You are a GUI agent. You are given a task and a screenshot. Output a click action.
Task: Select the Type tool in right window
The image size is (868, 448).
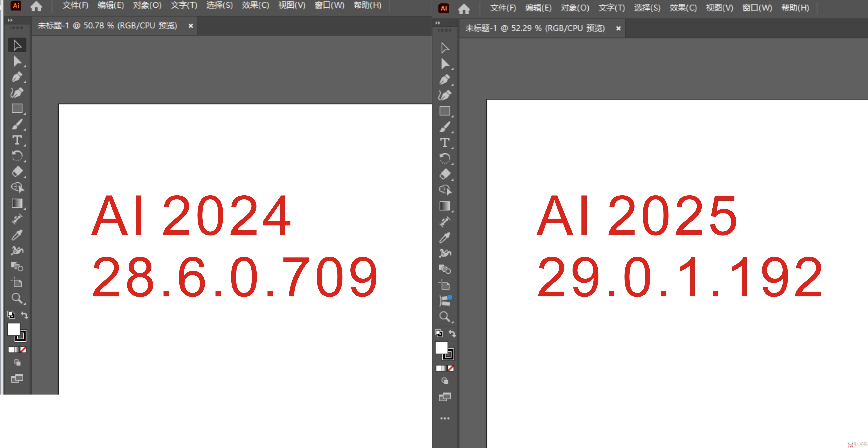(445, 143)
